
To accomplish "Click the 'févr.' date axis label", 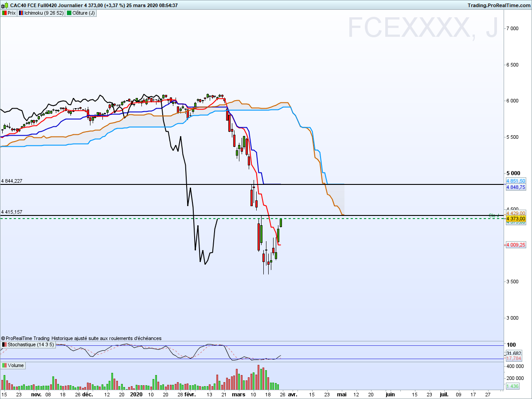I will [190, 394].
